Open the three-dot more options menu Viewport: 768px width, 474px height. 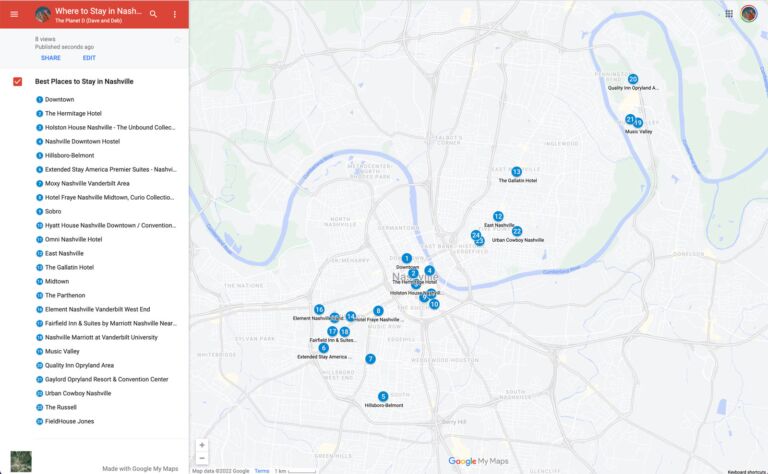(175, 14)
